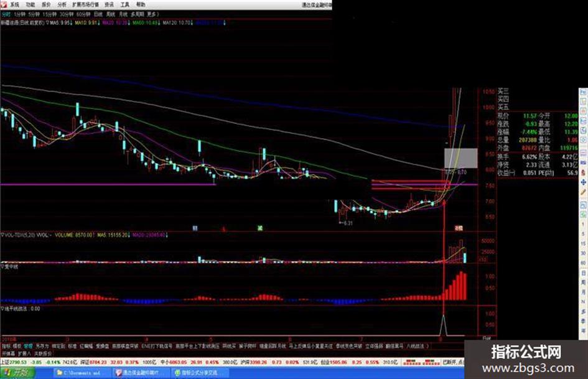Select the 周 sidebar period button

[583, 283]
